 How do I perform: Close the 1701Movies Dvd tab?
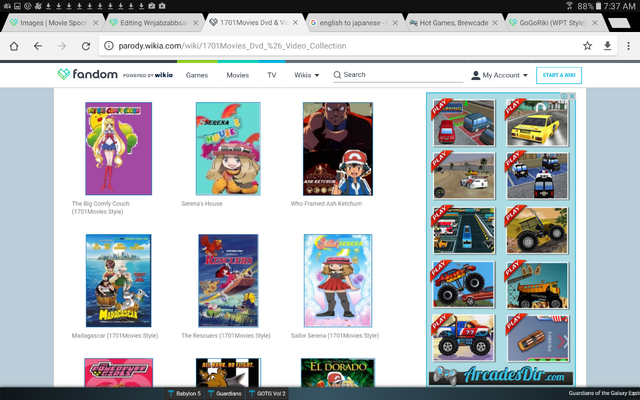tap(295, 22)
